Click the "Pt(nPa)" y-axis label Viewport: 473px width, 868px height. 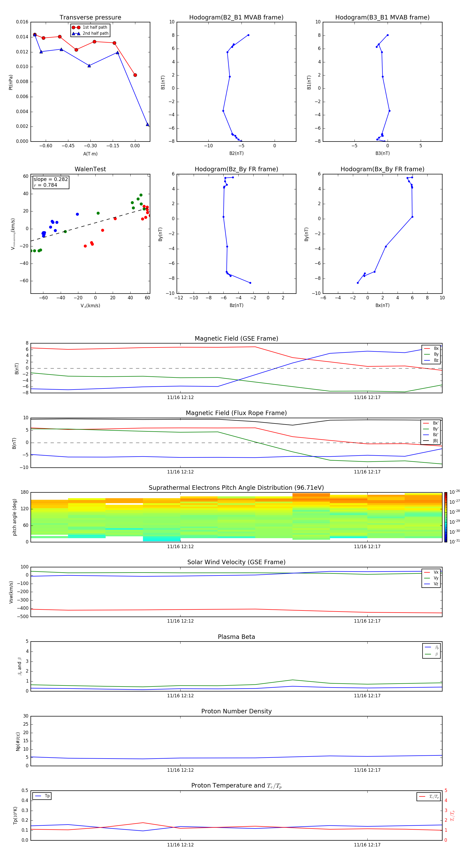click(11, 82)
